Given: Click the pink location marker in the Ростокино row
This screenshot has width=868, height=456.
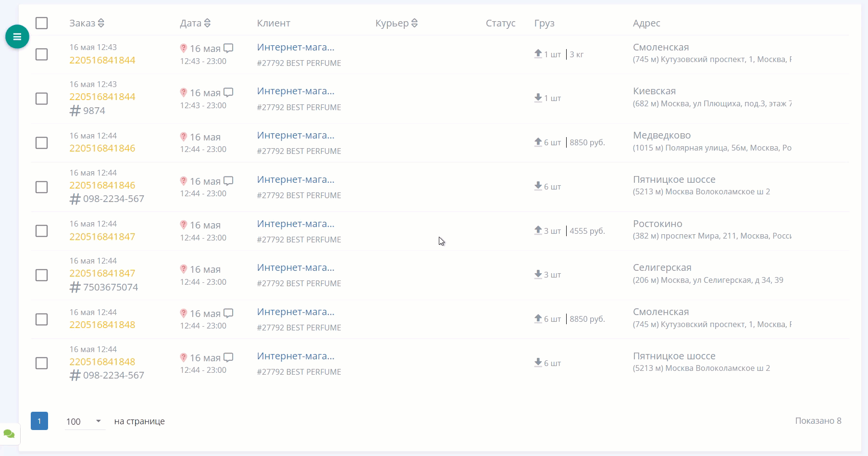Looking at the screenshot, I should (x=184, y=225).
